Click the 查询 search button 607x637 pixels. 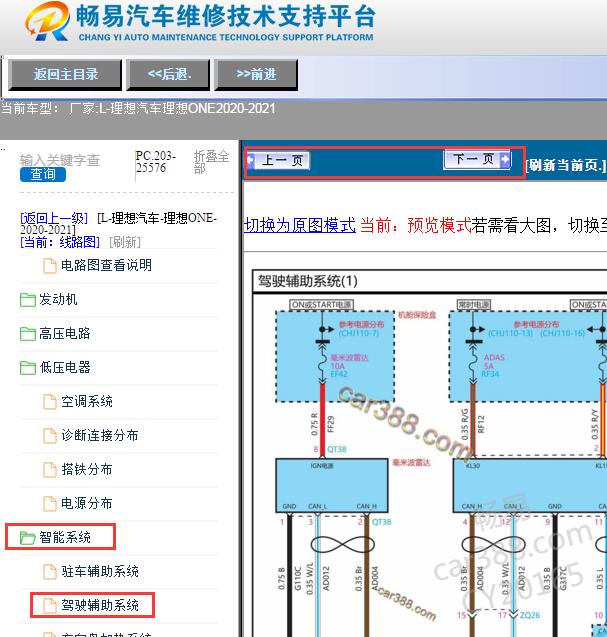(x=43, y=174)
